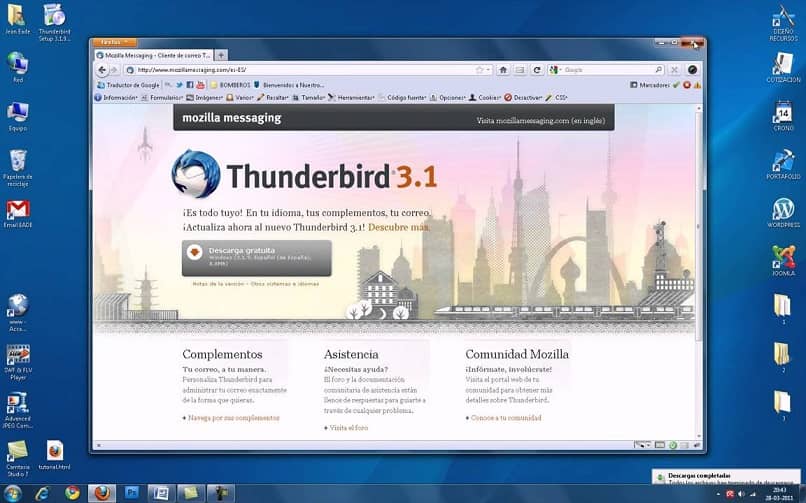
Task: Open SWF & FLV Player shortcut
Action: [18, 362]
